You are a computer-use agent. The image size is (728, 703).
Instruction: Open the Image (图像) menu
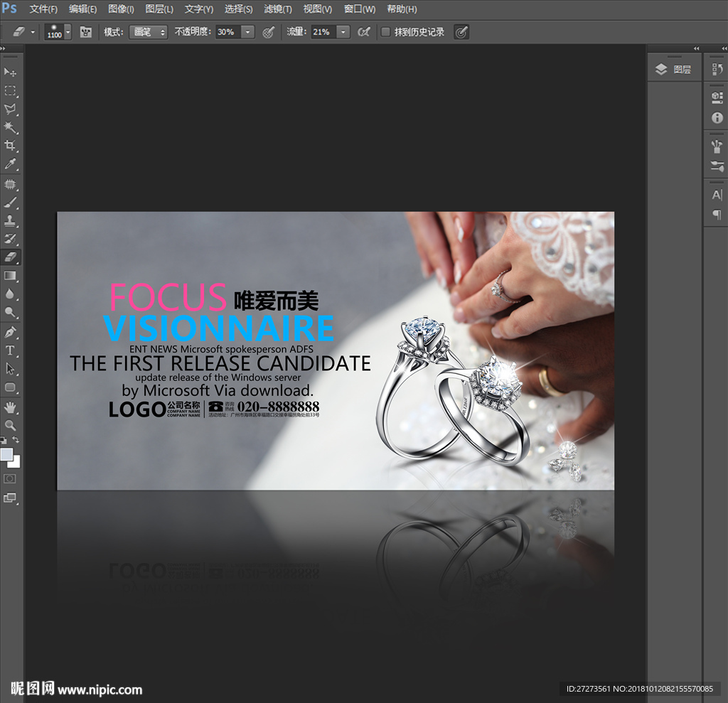[x=121, y=9]
